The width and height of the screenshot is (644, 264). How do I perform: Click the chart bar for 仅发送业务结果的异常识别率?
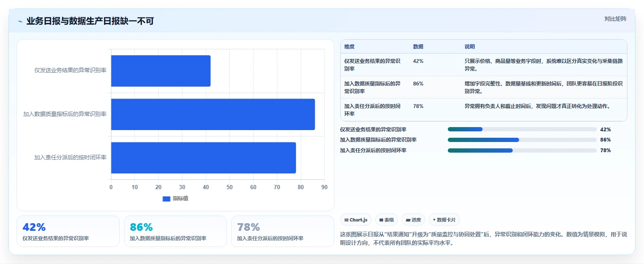[161, 71]
